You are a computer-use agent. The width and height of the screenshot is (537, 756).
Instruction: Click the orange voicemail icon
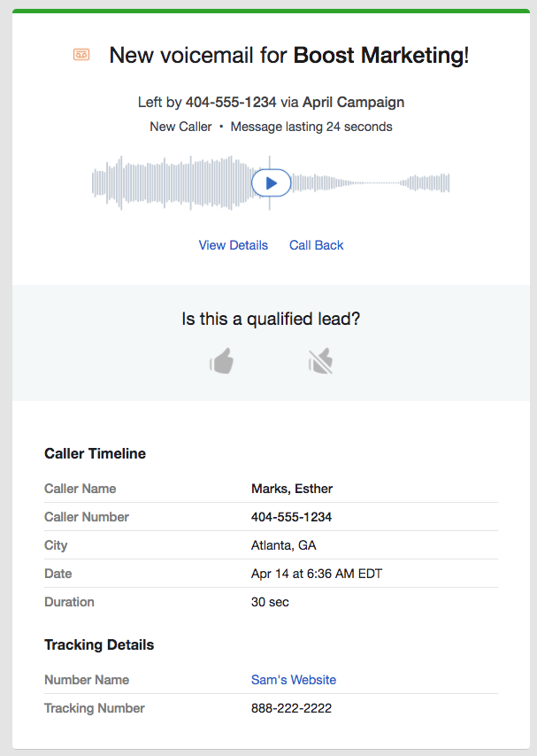[x=81, y=56]
